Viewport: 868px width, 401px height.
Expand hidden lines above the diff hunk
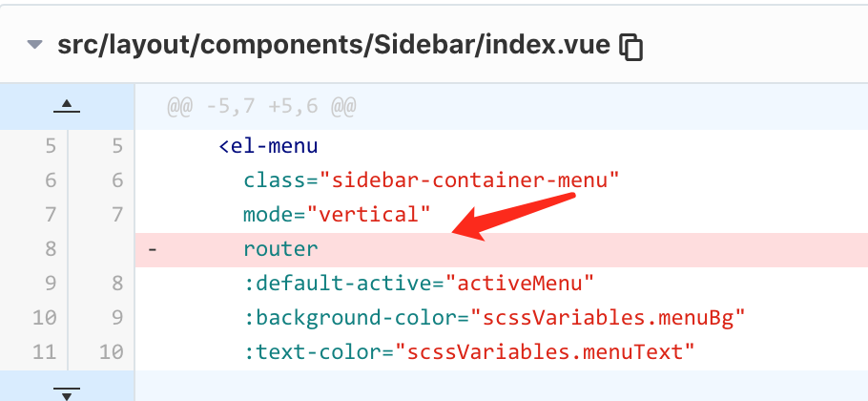pos(67,105)
